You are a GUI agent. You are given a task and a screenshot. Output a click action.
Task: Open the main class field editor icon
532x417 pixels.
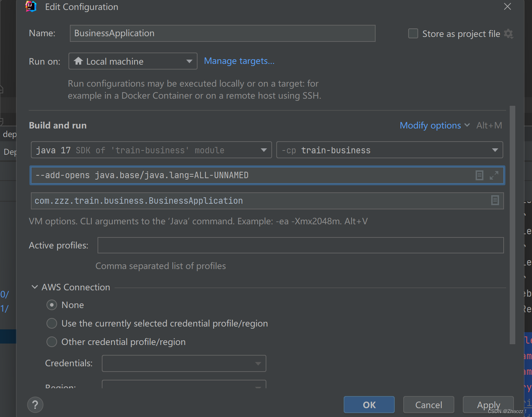click(x=495, y=201)
